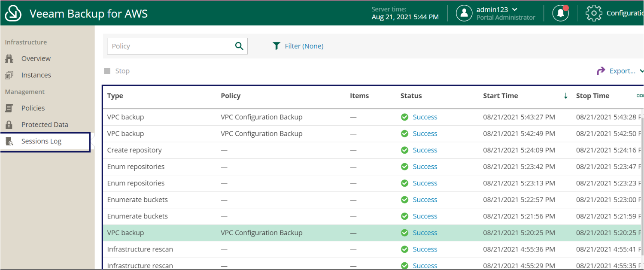Click start time '08/21/2021 5:43:27 PM'
The width and height of the screenshot is (644, 270).
(x=519, y=117)
